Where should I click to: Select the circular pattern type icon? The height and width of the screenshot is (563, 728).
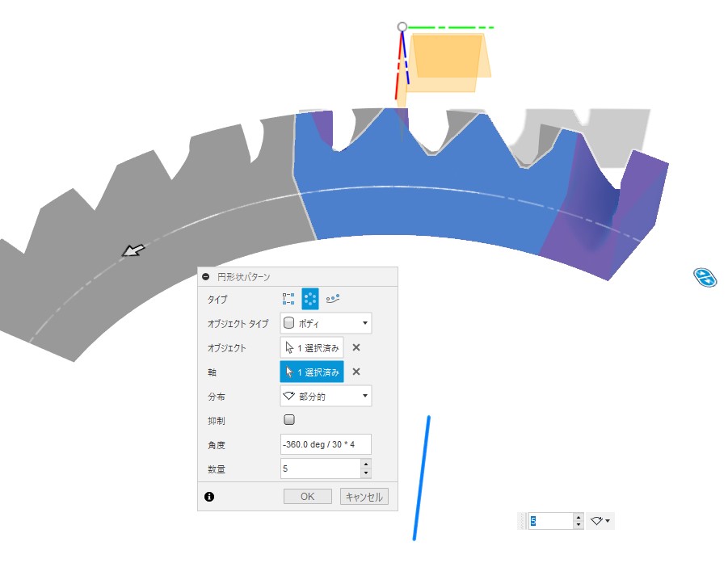(310, 299)
